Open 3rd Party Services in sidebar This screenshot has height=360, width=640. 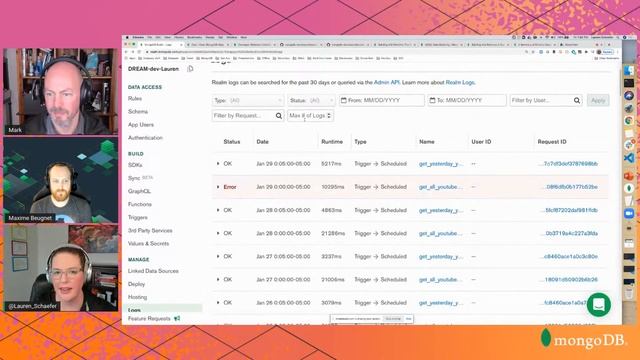(x=150, y=230)
